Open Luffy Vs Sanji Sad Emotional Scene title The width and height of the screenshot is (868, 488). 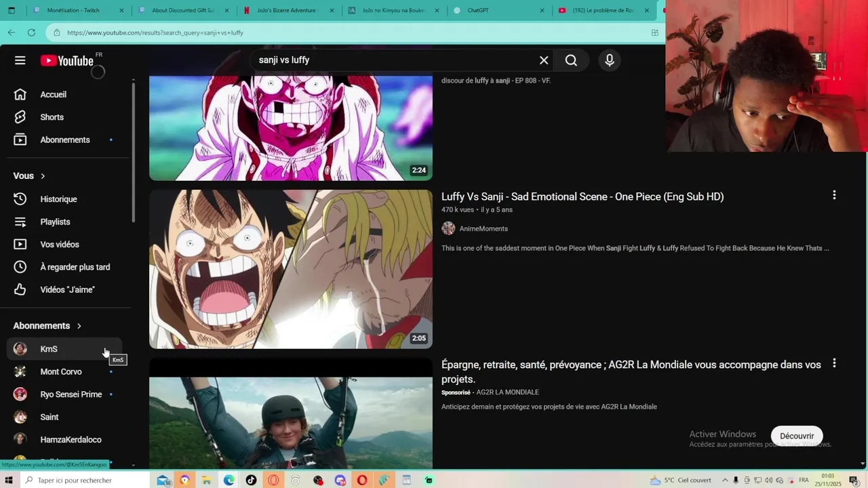click(x=583, y=197)
